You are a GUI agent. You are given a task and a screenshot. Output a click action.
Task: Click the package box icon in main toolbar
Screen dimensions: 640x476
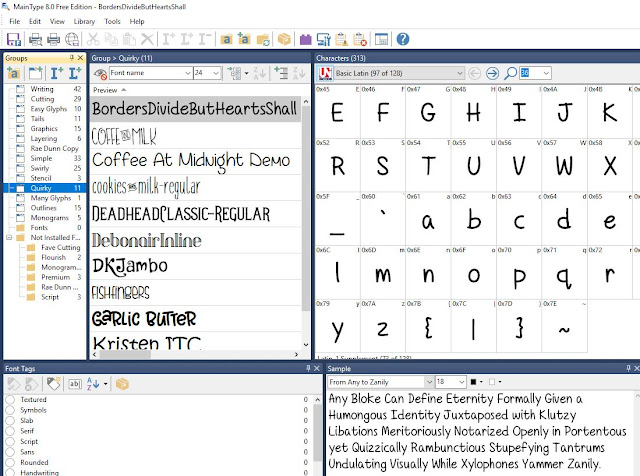point(284,40)
